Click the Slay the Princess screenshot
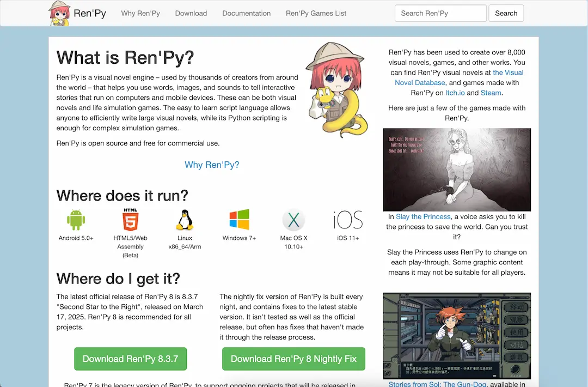Screen dimensions: 588x387 pos(457,170)
